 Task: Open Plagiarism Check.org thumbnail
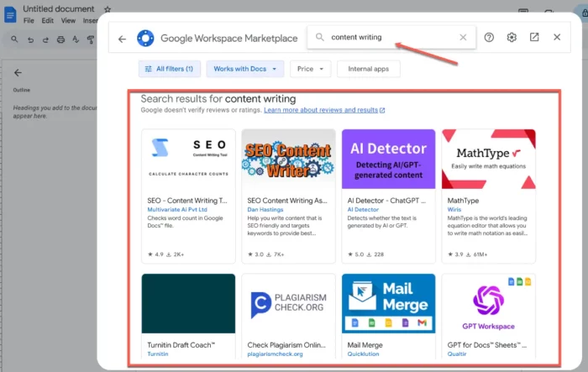(x=288, y=303)
